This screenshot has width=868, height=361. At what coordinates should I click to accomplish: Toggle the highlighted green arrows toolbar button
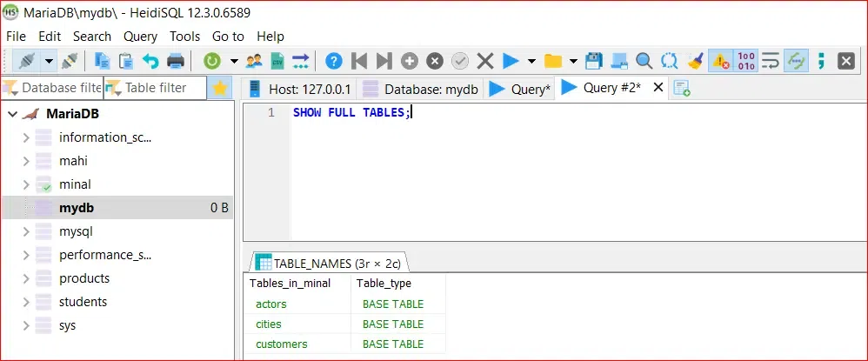796,60
